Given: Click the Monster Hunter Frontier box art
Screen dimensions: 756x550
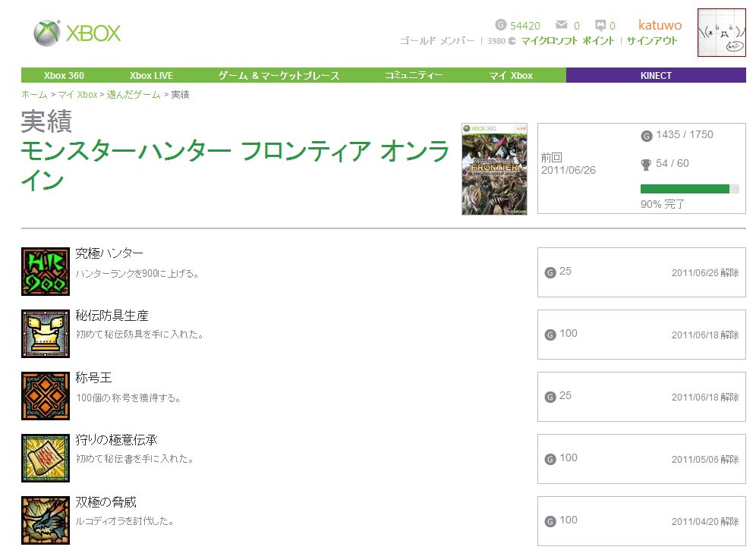Looking at the screenshot, I should coord(494,168).
